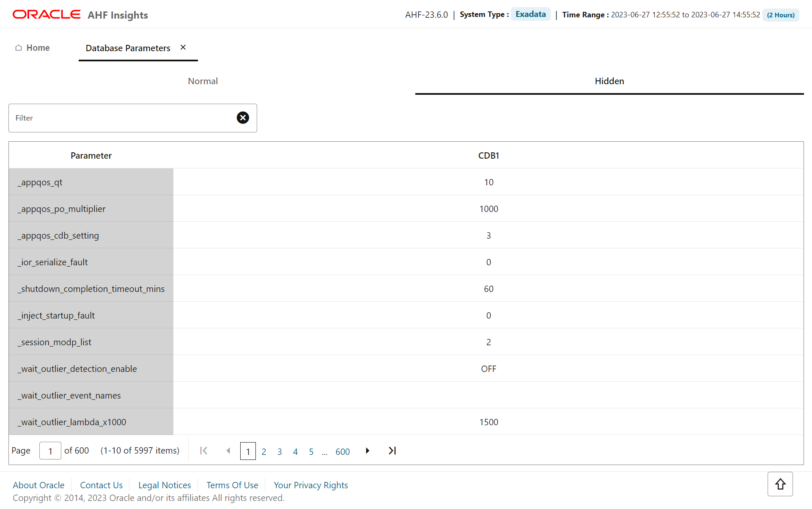Select the _ior_serialize_fault parameter
Viewport: 812px width, 509px height.
point(91,262)
